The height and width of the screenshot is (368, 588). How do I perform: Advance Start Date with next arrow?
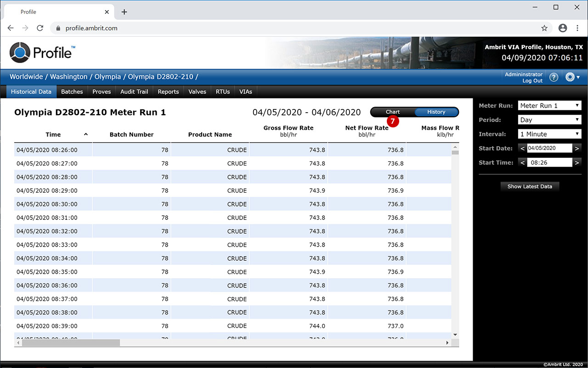pos(577,148)
